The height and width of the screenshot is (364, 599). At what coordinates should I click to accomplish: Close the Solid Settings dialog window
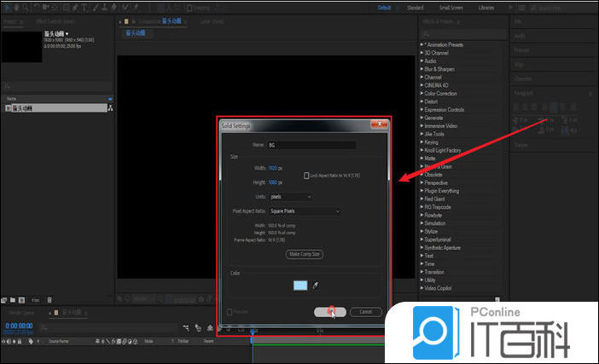(379, 124)
